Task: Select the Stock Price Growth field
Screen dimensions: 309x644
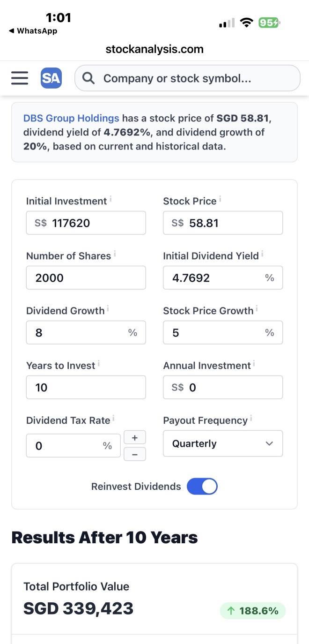Action: 223,332
